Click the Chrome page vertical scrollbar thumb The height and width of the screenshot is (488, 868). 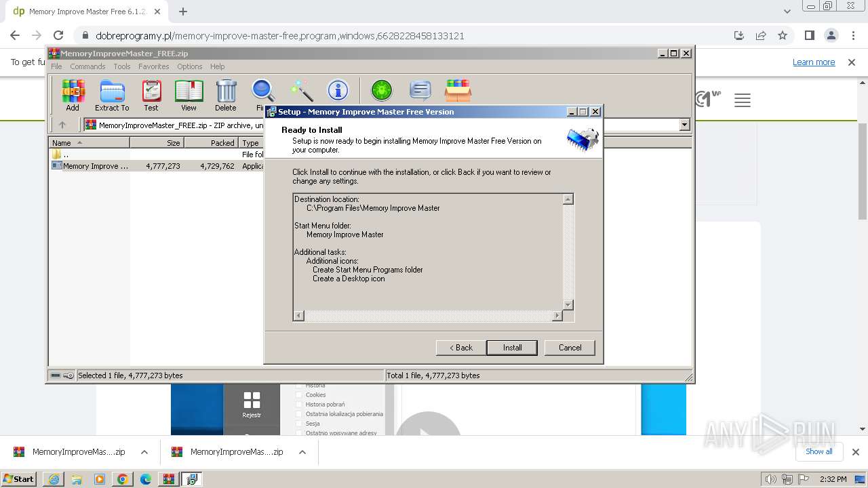[863, 171]
